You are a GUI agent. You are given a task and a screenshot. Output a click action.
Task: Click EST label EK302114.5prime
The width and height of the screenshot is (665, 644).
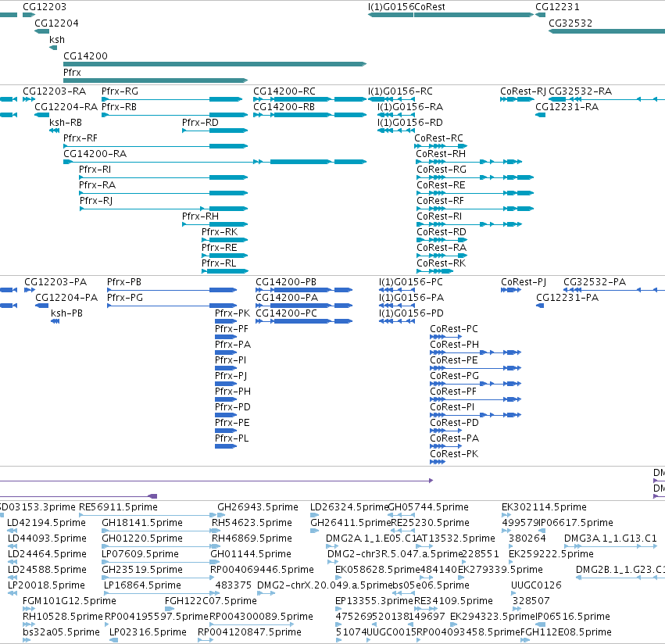click(x=544, y=507)
